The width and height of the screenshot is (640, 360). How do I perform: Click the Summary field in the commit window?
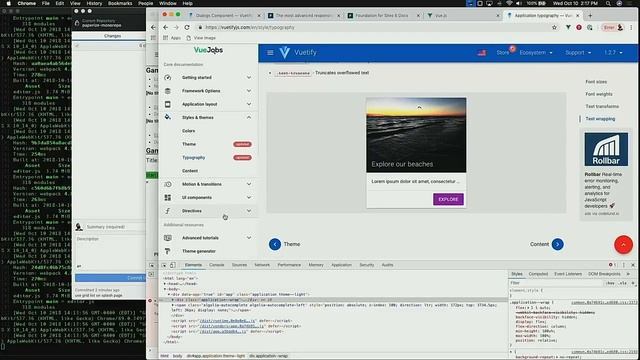tap(114, 227)
